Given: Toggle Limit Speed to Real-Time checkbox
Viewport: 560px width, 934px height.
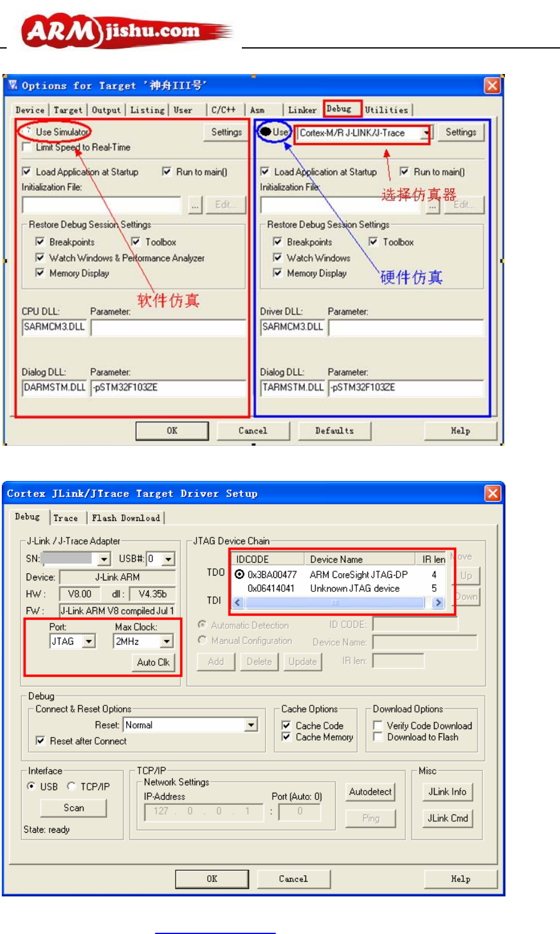Looking at the screenshot, I should tap(27, 147).
